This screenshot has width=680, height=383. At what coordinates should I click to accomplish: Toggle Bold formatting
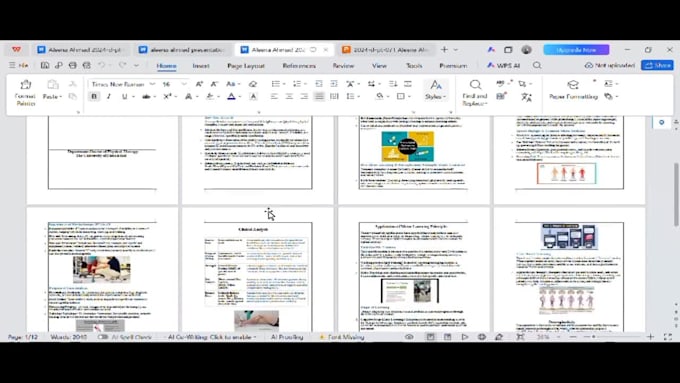[94, 96]
